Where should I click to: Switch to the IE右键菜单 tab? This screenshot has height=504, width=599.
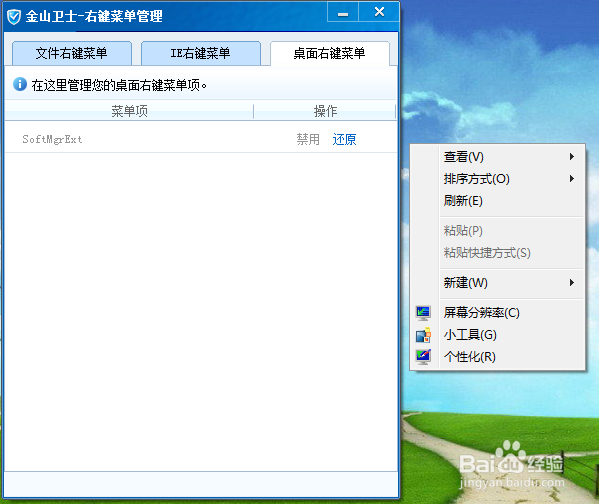coord(201,53)
